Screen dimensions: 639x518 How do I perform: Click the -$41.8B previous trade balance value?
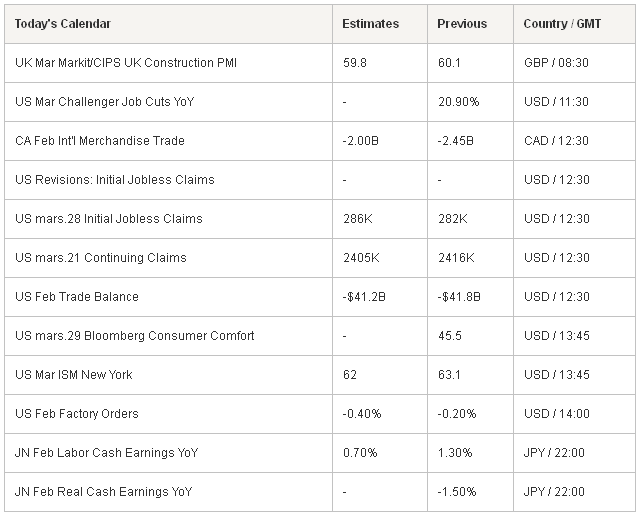(459, 297)
